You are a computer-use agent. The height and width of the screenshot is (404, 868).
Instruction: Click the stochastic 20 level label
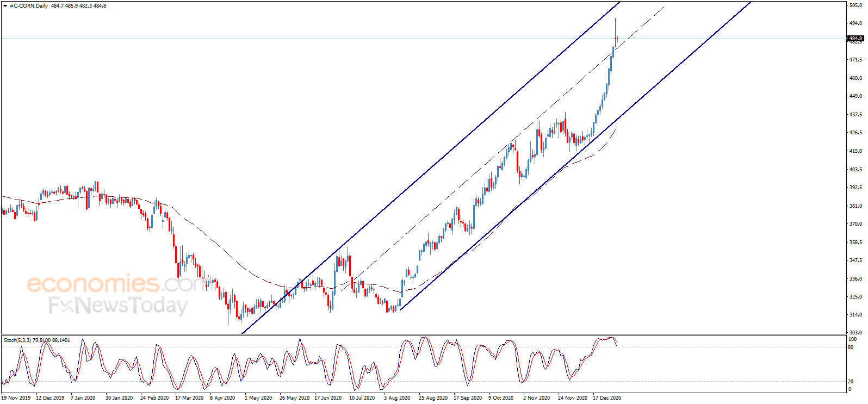pos(851,382)
